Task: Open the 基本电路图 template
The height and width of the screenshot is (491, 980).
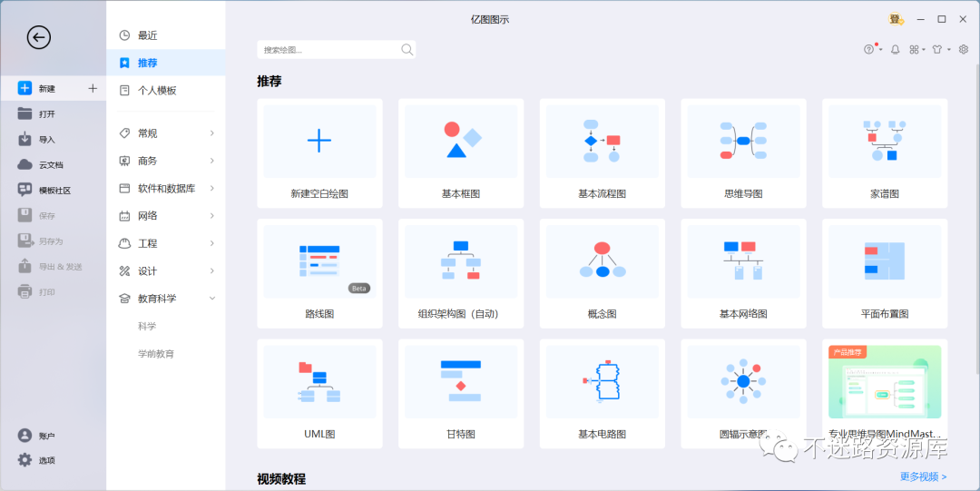Action: [602, 393]
